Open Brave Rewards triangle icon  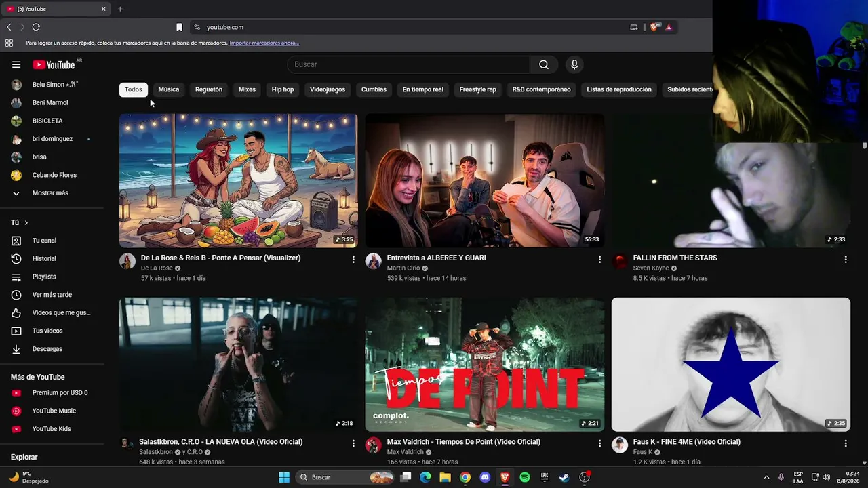pos(669,27)
